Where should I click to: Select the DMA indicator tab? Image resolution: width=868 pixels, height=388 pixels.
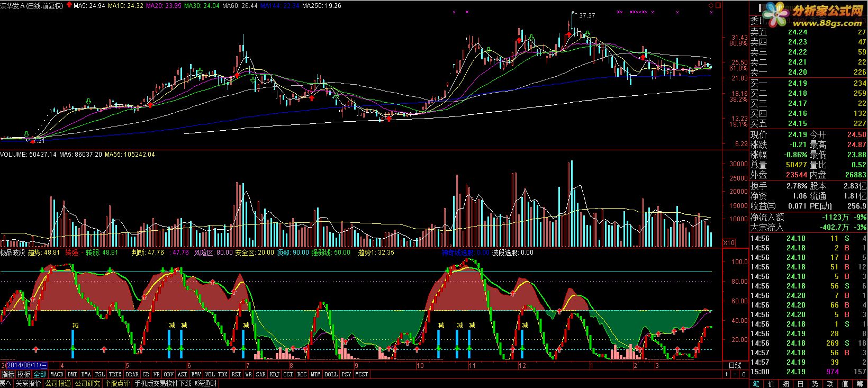click(x=86, y=374)
